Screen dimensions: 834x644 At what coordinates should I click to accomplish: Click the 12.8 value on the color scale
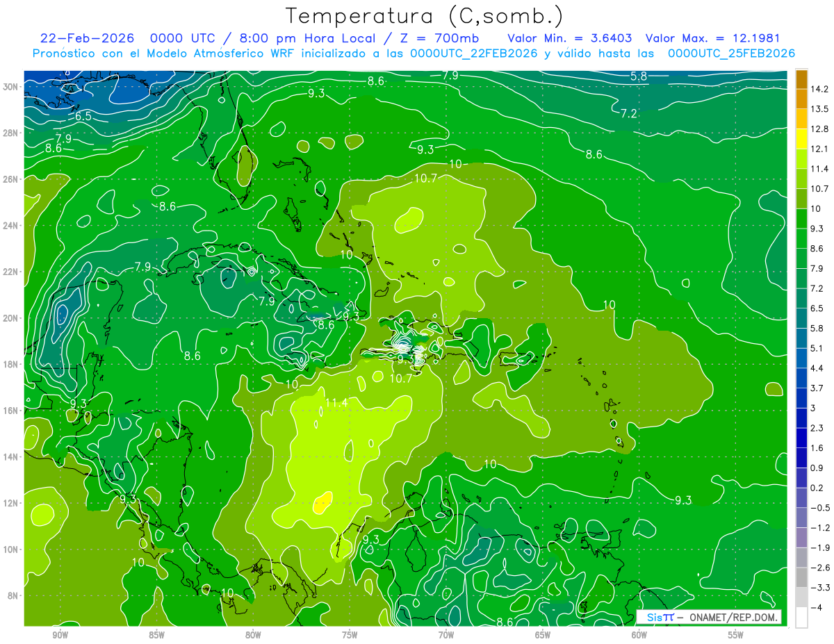click(x=819, y=129)
